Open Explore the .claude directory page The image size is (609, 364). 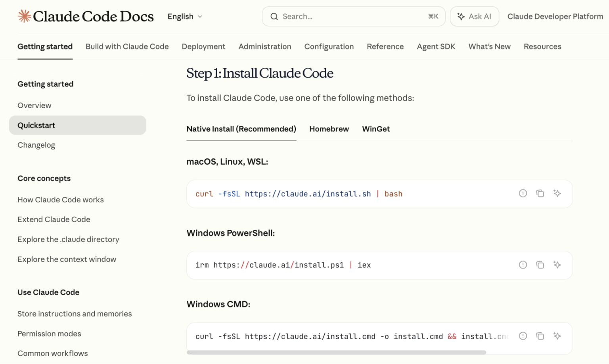pyautogui.click(x=68, y=240)
